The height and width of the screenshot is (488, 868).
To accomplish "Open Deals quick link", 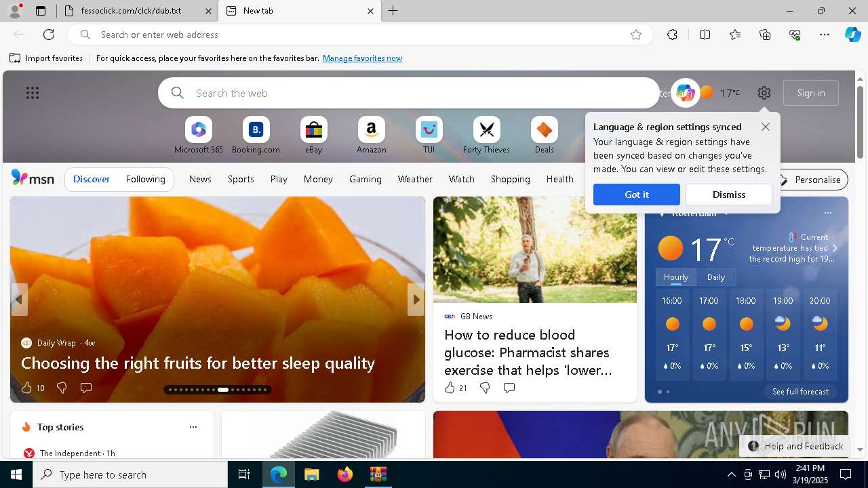I will coord(544,136).
